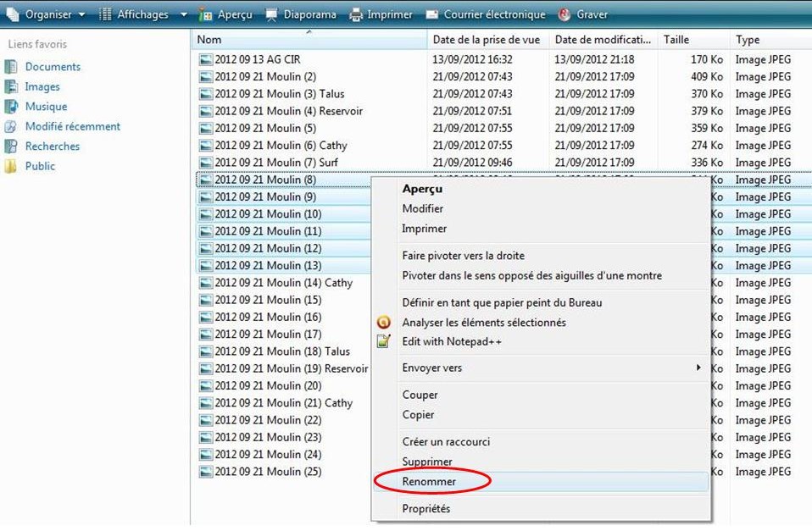Viewport: 812px width, 531px height.
Task: Click the Edit with Notepad++ icon
Action: click(384, 341)
